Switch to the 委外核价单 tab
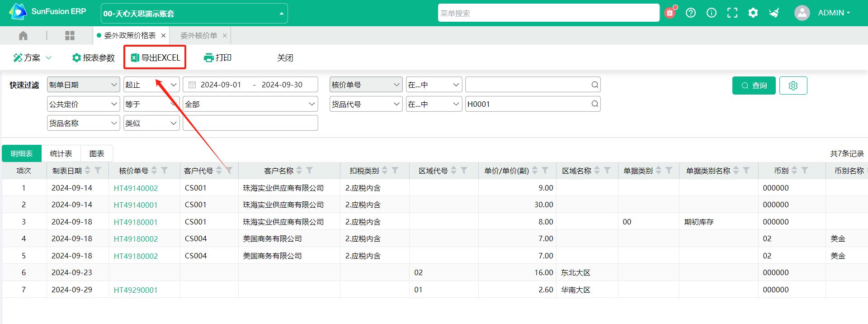 click(x=199, y=35)
